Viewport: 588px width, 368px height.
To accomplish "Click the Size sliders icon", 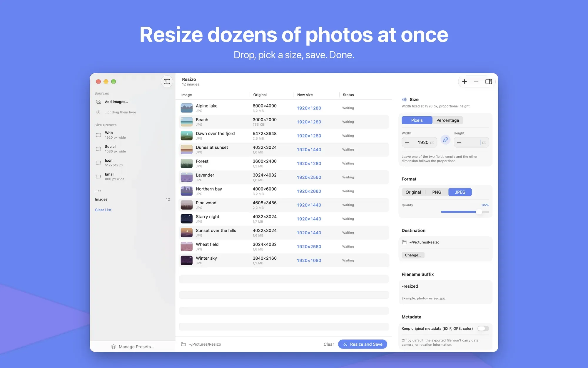I will click(x=404, y=100).
